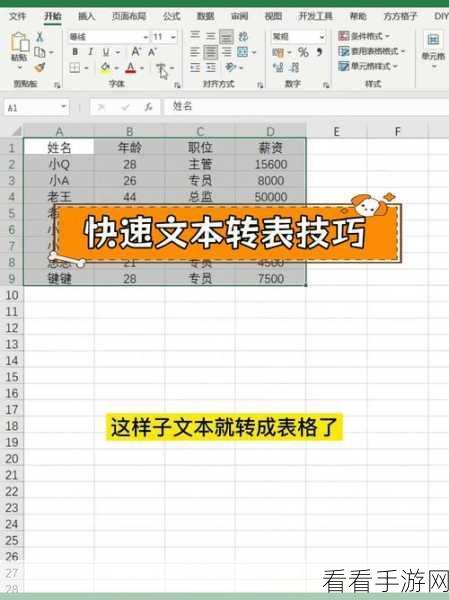
Task: Select cell containing 7500
Action: click(x=271, y=279)
